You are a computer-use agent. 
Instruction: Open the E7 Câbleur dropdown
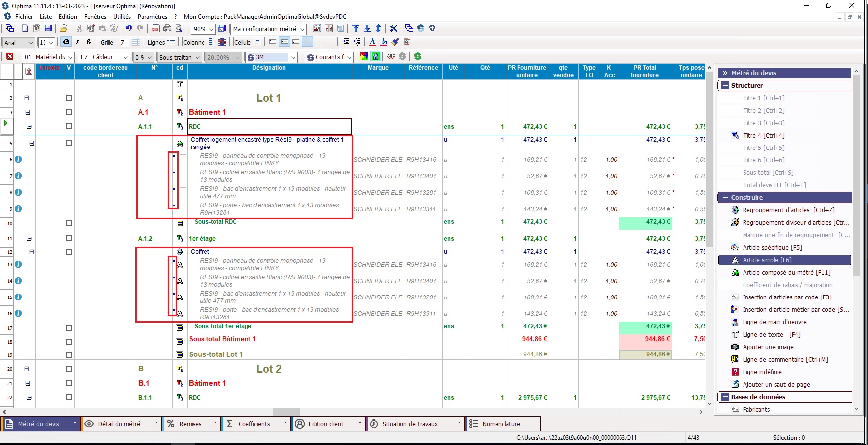pyautogui.click(x=126, y=57)
